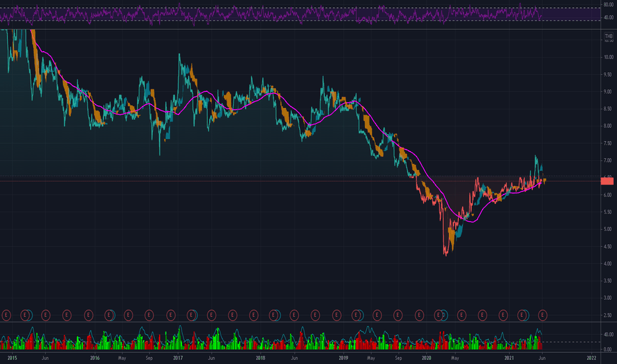Image resolution: width=617 pixels, height=364 pixels.
Task: Click the 5.00 price axis label
Action: [x=608, y=229]
